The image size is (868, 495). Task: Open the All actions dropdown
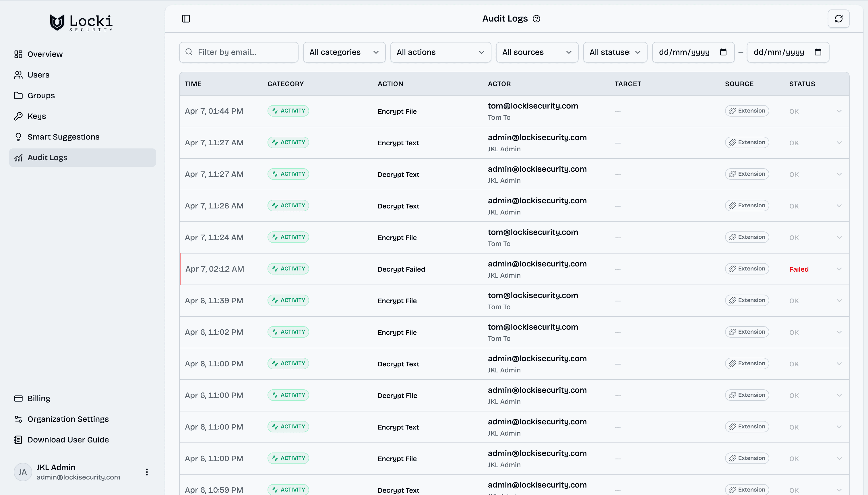440,52
